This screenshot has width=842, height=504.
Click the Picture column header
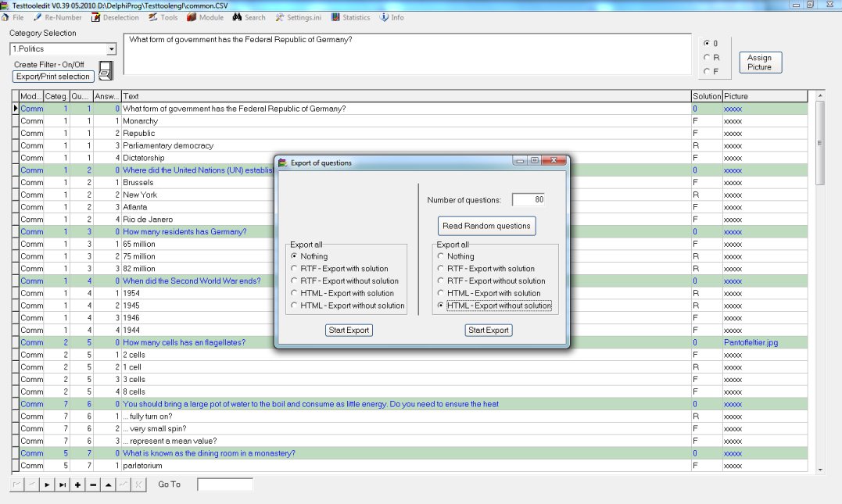[x=765, y=96]
